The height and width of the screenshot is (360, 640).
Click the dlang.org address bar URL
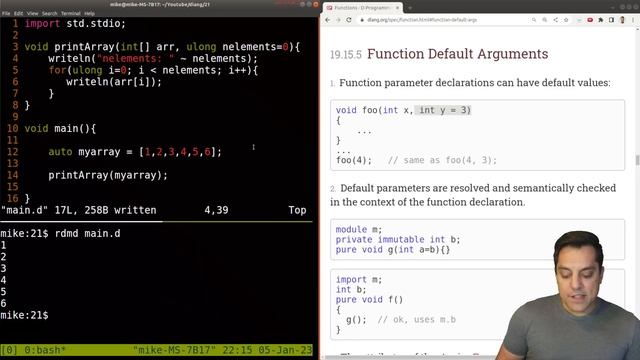coord(422,20)
